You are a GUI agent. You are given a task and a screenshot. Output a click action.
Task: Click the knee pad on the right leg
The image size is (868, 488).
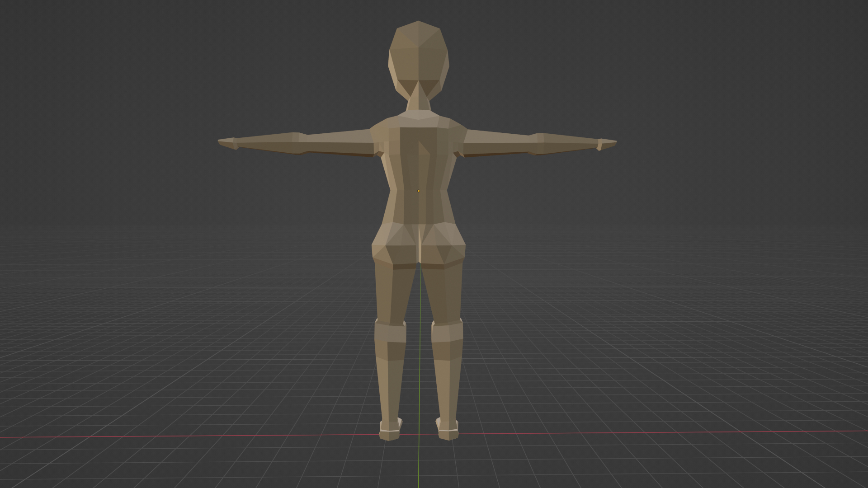pyautogui.click(x=447, y=332)
